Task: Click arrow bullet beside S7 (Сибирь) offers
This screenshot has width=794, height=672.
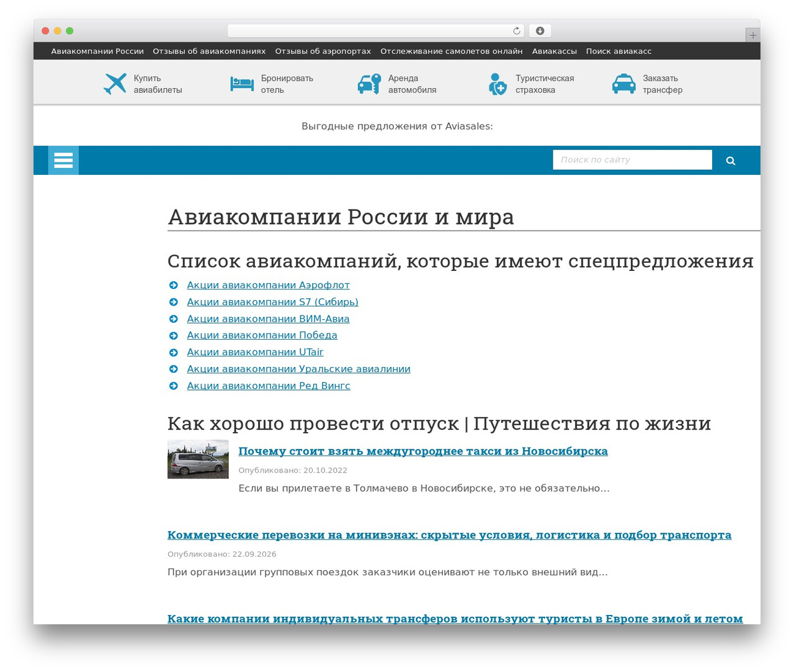Action: click(x=174, y=302)
